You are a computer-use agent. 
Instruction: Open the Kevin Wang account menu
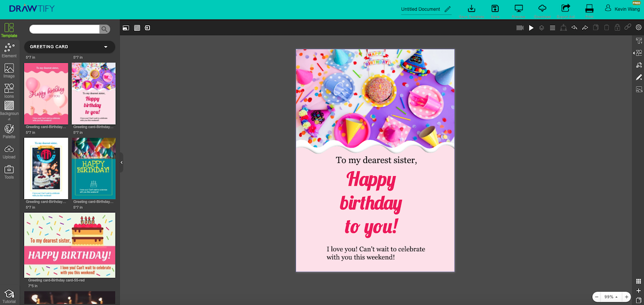click(622, 9)
